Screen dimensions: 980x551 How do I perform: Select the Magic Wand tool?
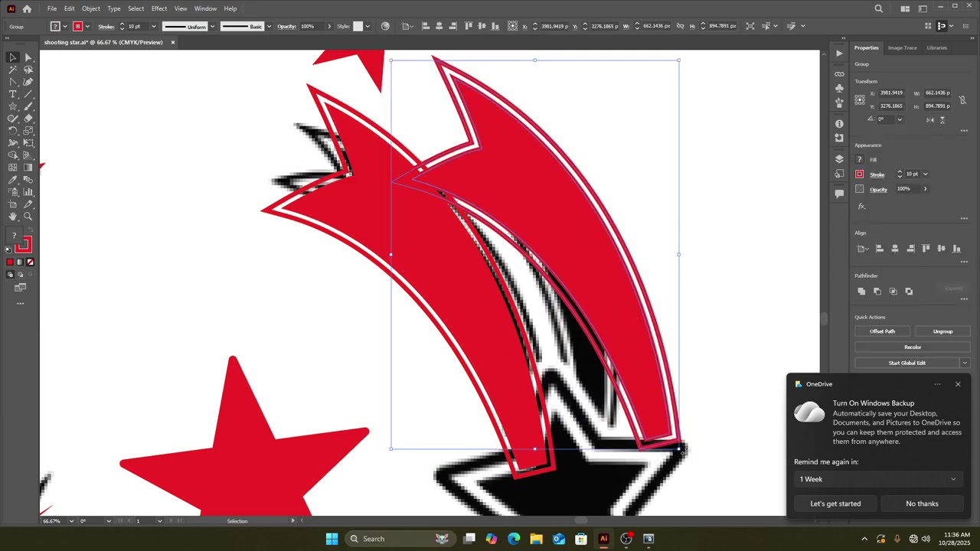tap(13, 70)
